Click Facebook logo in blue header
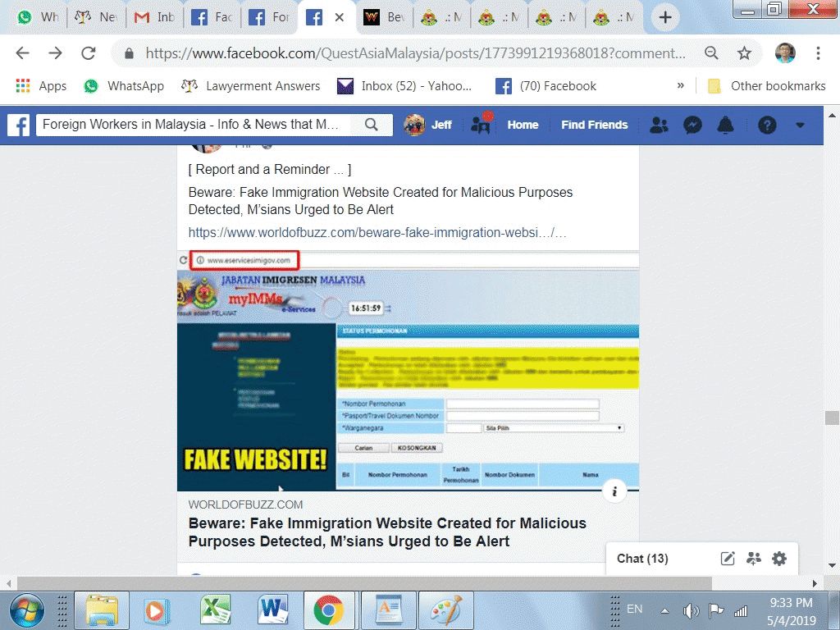The height and width of the screenshot is (630, 840). click(19, 125)
